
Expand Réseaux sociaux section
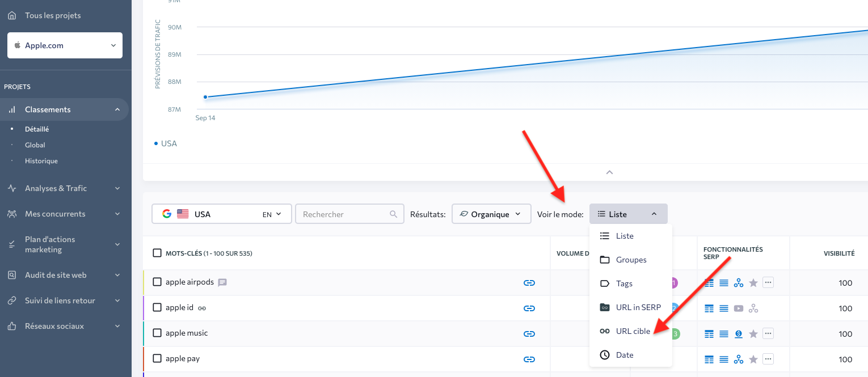[x=117, y=326]
